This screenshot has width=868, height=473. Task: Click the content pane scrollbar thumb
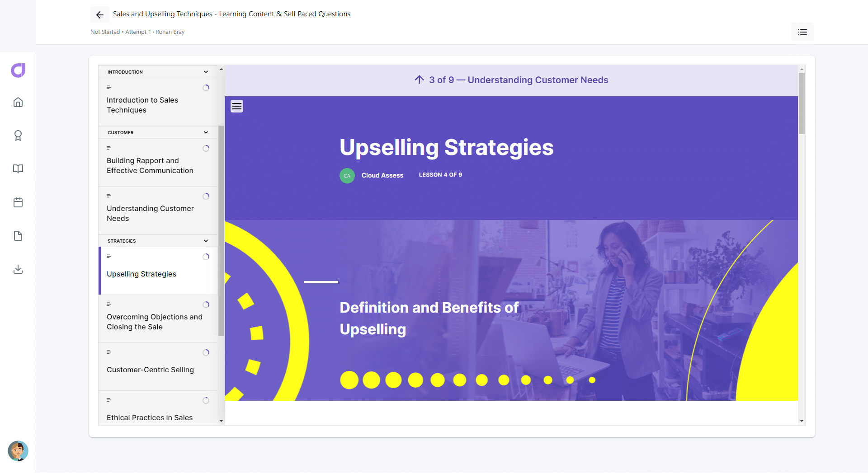pyautogui.click(x=802, y=103)
